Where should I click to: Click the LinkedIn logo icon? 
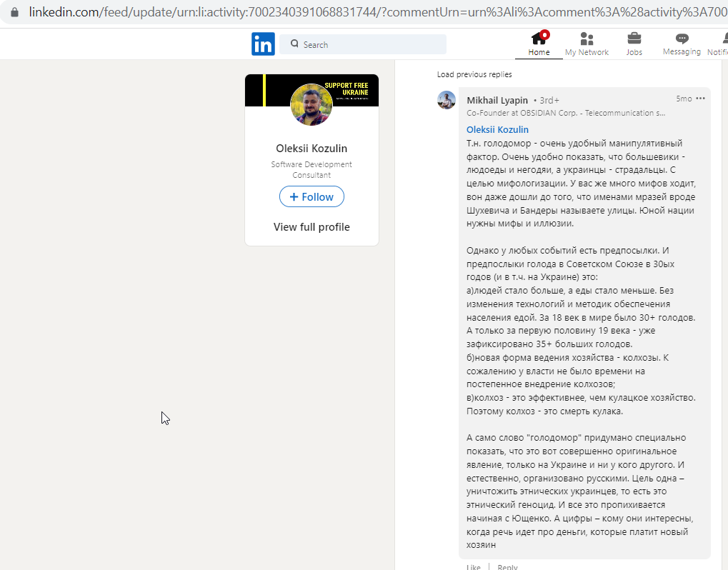(x=263, y=44)
